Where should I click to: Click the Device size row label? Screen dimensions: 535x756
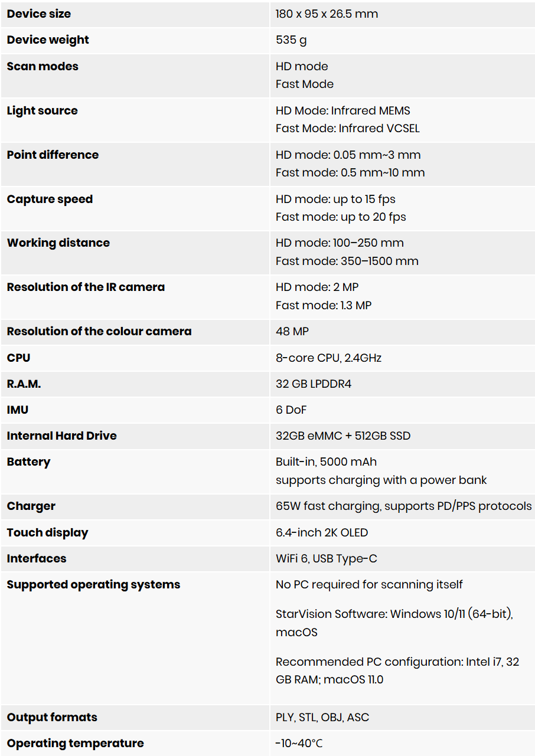click(39, 14)
